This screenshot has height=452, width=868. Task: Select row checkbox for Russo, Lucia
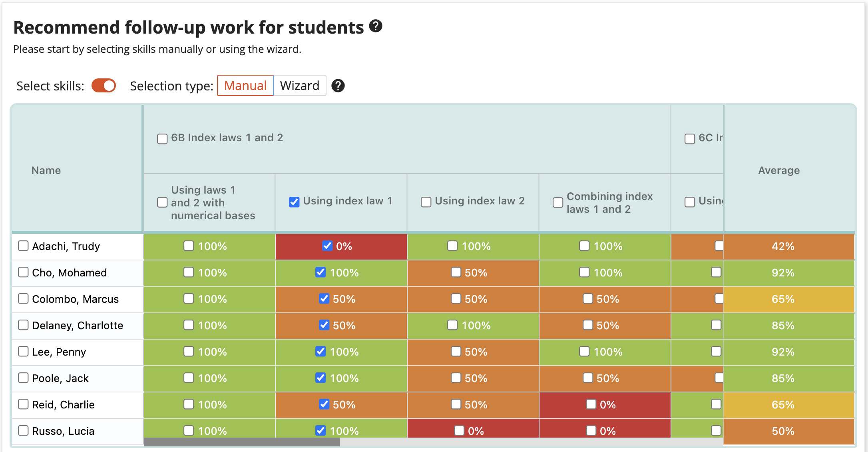(23, 431)
